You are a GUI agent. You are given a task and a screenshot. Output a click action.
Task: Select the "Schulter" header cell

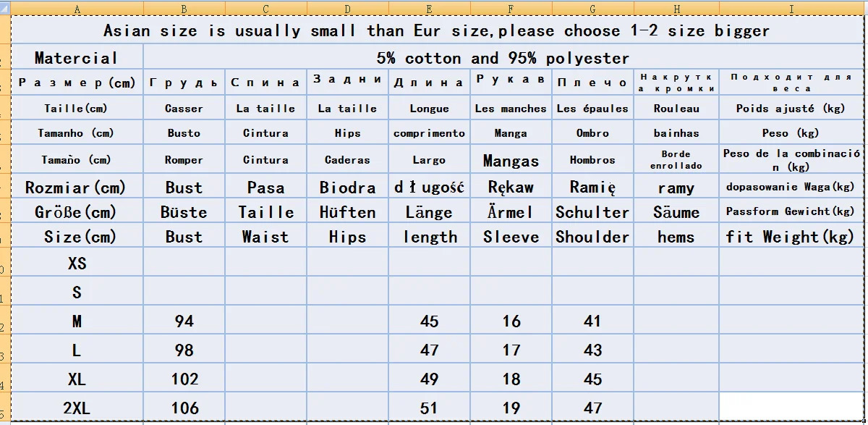click(x=592, y=212)
